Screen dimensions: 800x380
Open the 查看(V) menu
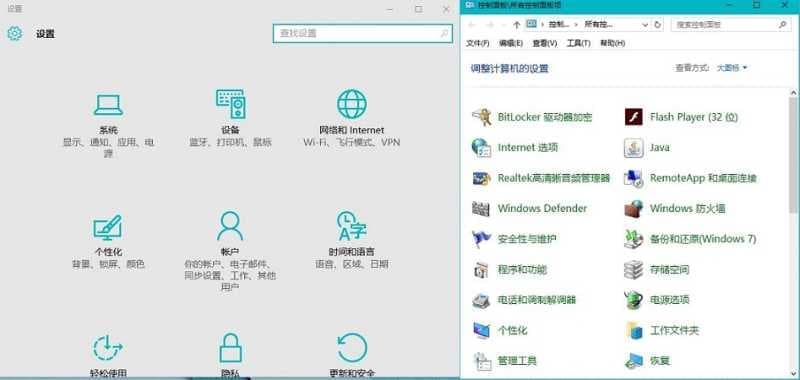point(544,43)
